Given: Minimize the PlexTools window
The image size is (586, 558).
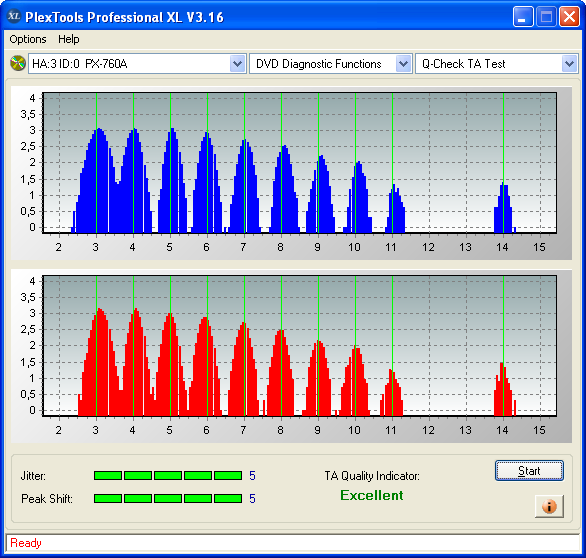Looking at the screenshot, I should tap(523, 17).
